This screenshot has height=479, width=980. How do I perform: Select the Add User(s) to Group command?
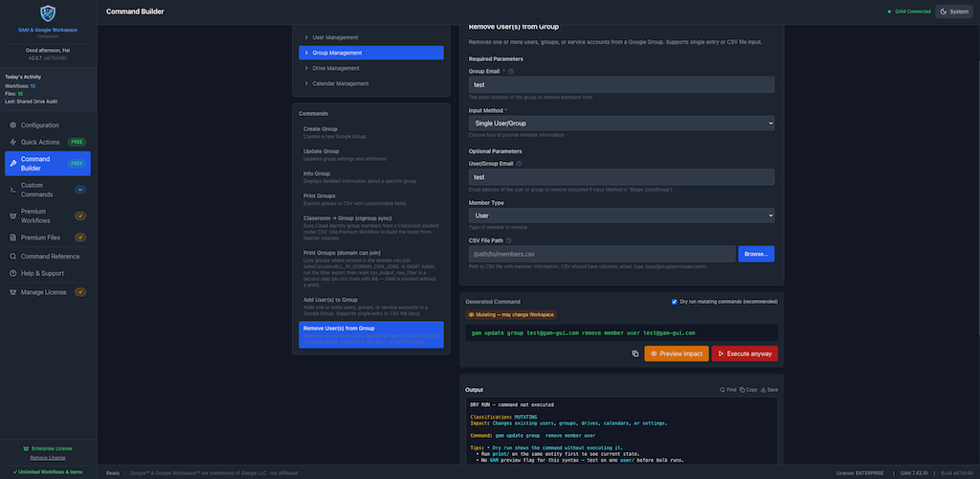pyautogui.click(x=371, y=306)
